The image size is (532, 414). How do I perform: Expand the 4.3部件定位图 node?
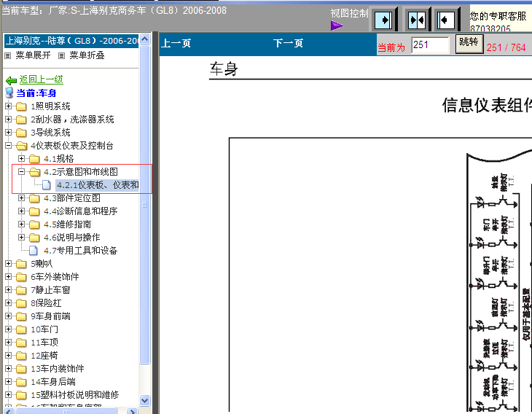click(x=21, y=198)
